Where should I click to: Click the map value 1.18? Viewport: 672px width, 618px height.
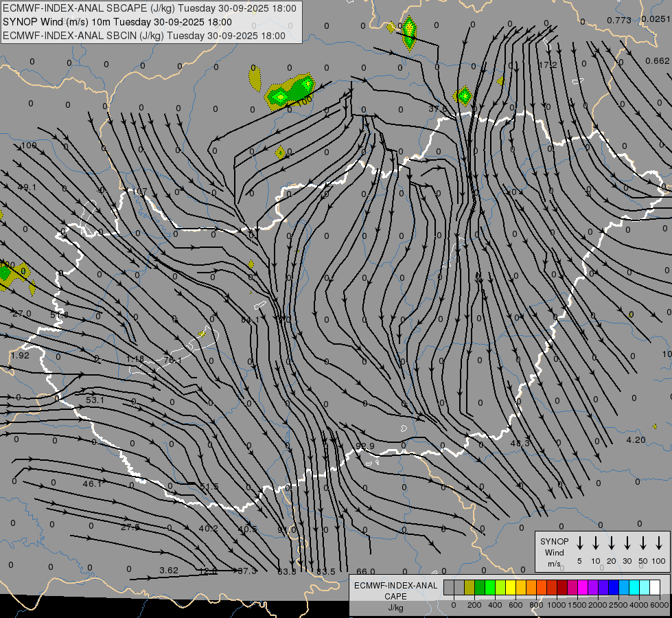(135, 359)
